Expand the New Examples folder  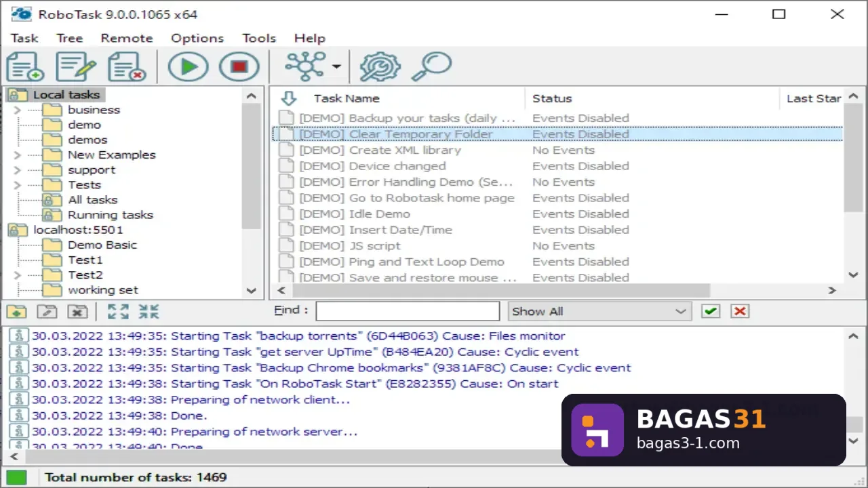coord(18,155)
